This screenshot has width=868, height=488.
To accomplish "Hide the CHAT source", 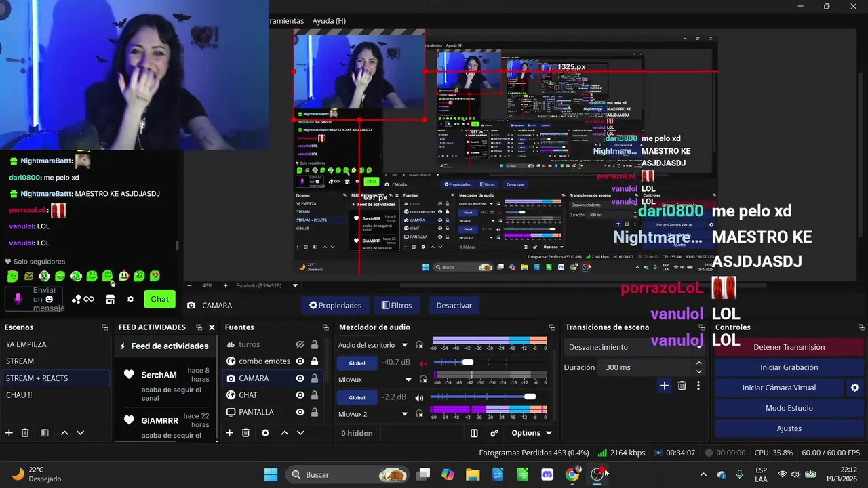I will [x=300, y=395].
